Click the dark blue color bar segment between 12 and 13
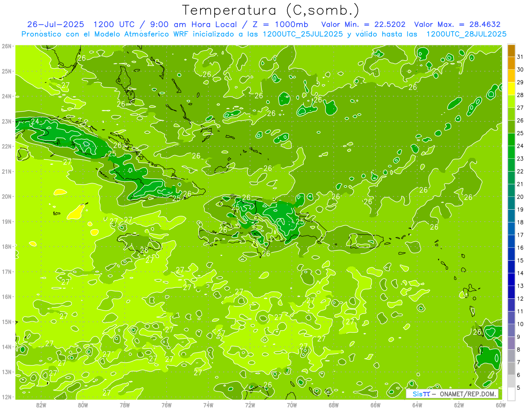 (x=511, y=292)
